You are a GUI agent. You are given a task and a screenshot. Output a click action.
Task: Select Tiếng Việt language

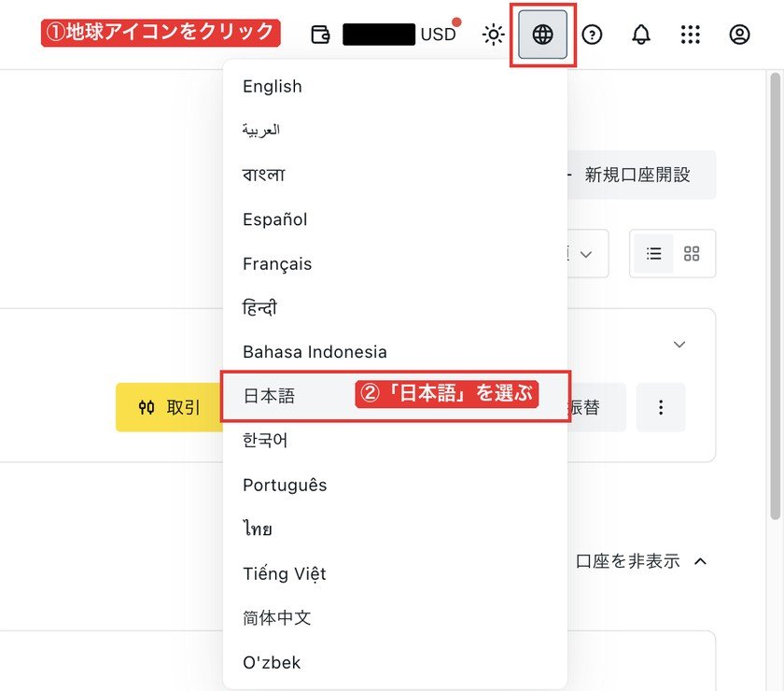point(395,573)
